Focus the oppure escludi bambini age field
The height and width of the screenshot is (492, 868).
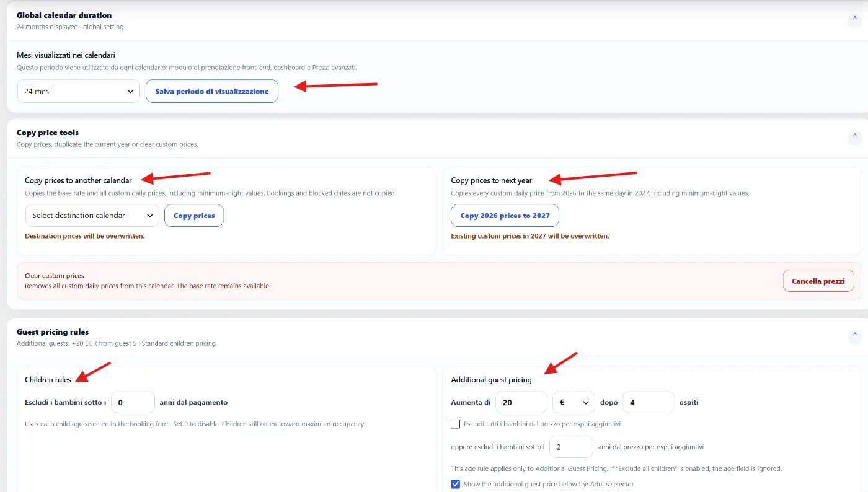click(571, 447)
